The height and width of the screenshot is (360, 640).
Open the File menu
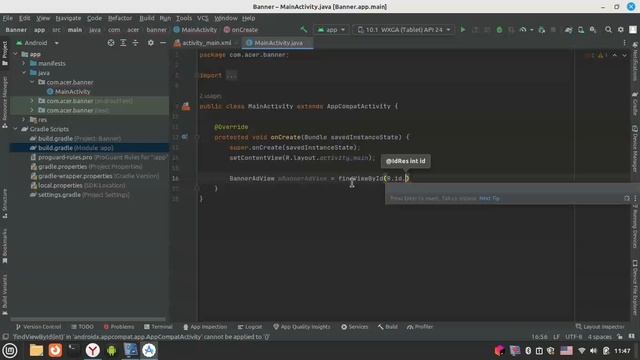point(7,18)
